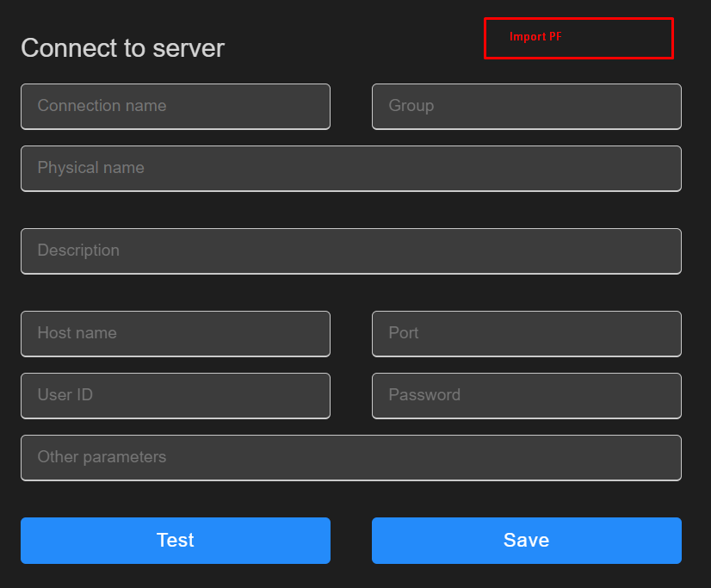This screenshot has height=588, width=711.
Task: Activate the red-outlined Import PF control
Action: [578, 38]
